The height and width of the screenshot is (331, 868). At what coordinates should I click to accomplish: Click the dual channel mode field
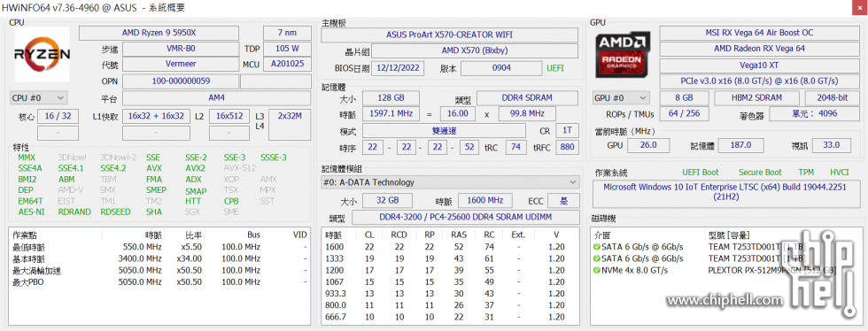point(444,131)
